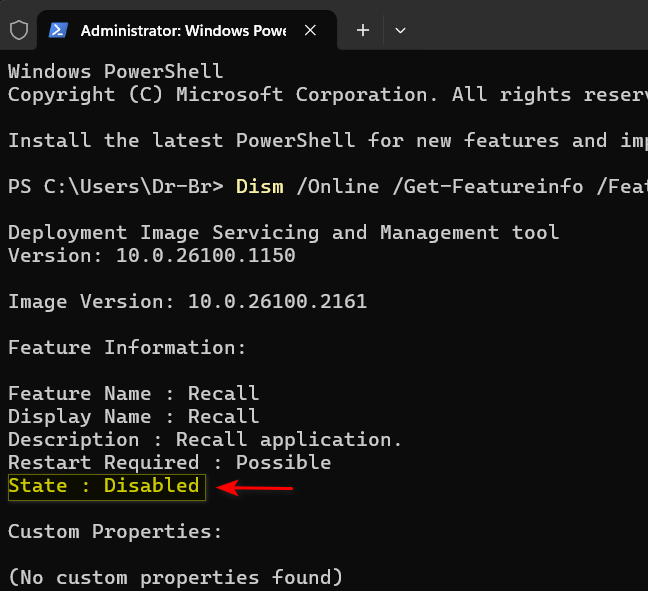The height and width of the screenshot is (591, 648).
Task: Expand the new tab profile dropdown
Action: [400, 30]
